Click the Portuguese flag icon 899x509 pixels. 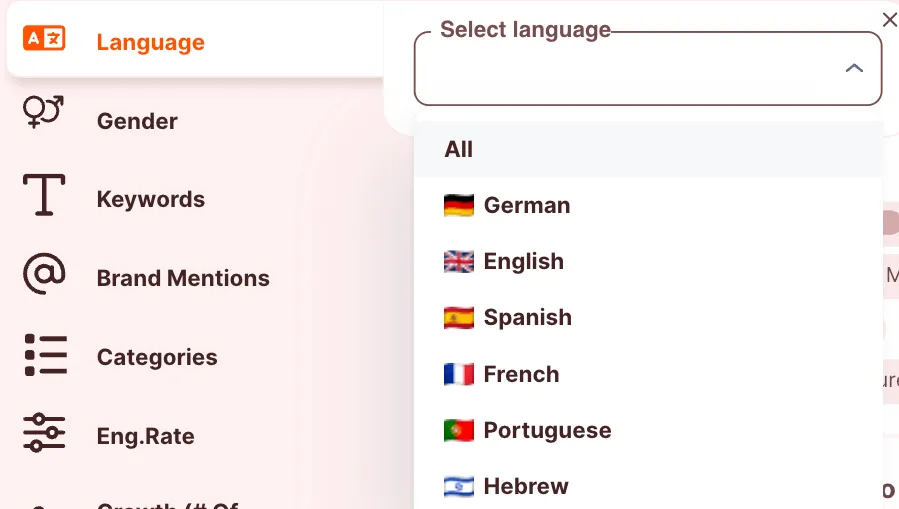click(x=458, y=431)
